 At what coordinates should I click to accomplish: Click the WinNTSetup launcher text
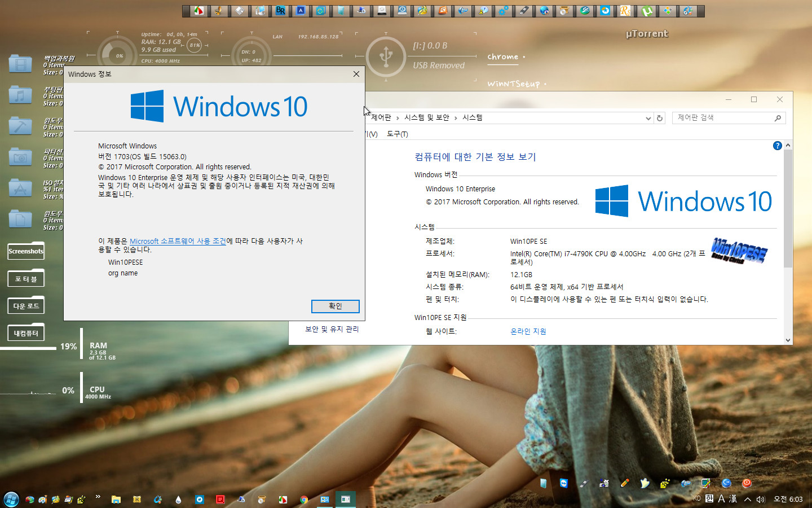coord(514,84)
